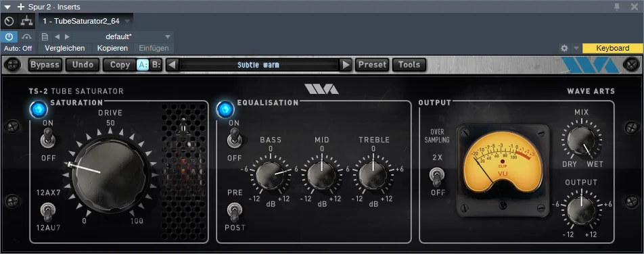Open the Preset menu
644x254 pixels.
pos(372,65)
